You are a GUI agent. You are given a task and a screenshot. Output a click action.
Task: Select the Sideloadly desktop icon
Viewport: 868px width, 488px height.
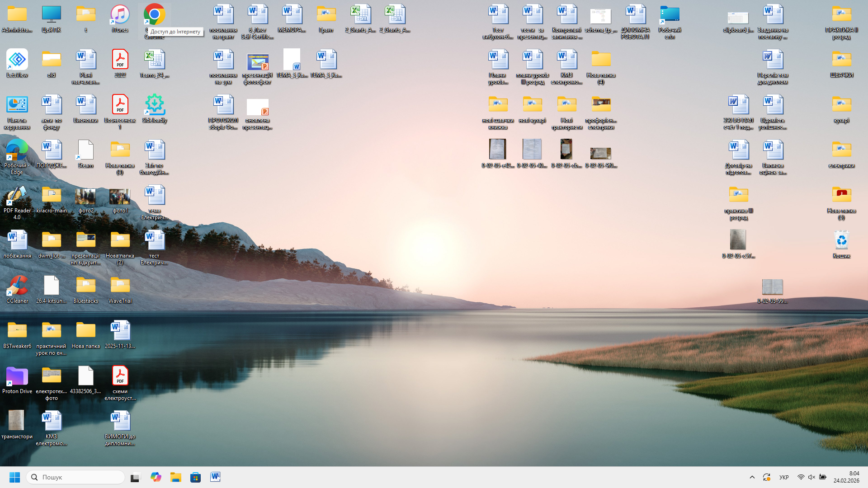(x=154, y=105)
